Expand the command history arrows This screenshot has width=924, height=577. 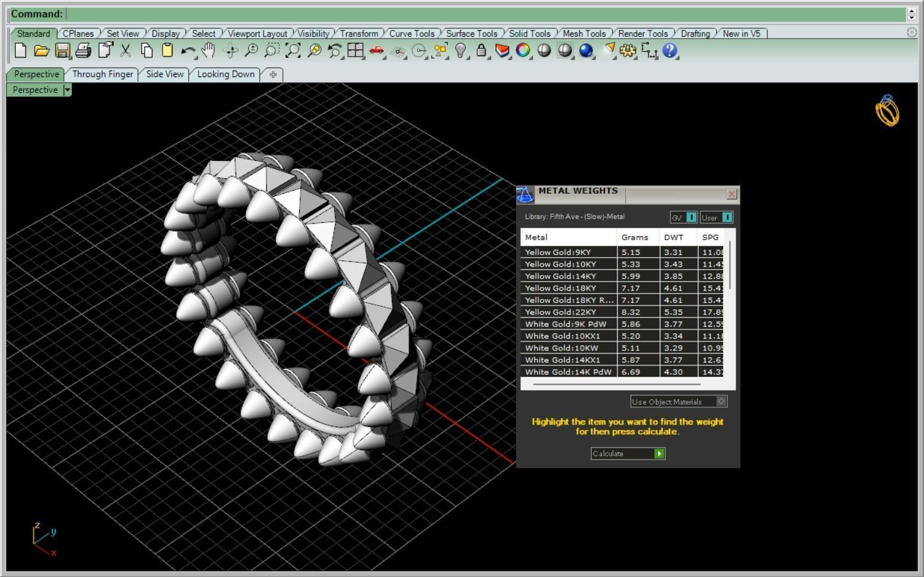pos(911,14)
